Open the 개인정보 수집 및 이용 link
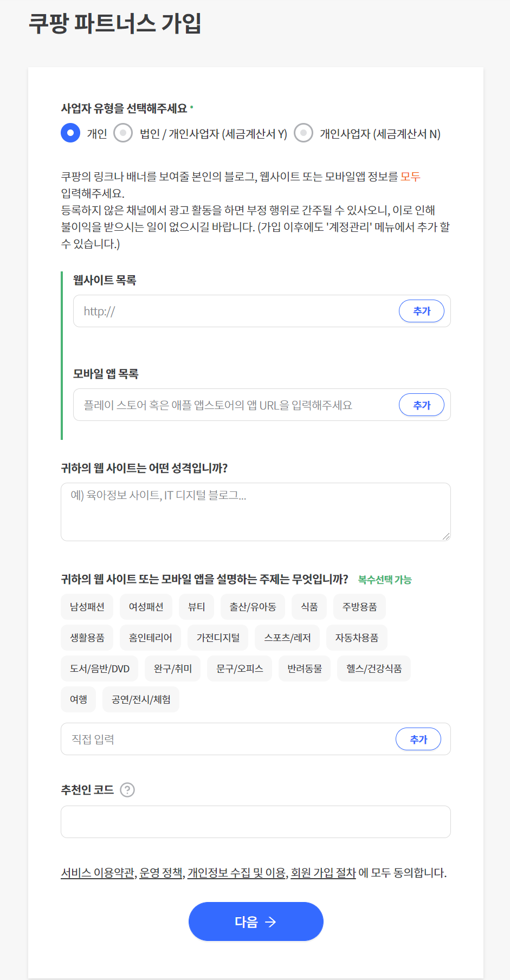The height and width of the screenshot is (980, 510). (x=237, y=873)
